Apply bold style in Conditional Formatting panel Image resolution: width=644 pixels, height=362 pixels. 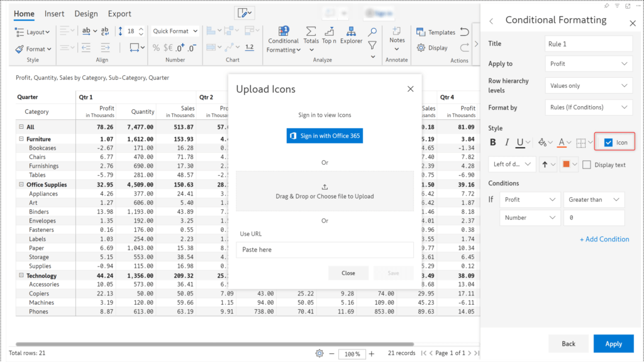493,142
